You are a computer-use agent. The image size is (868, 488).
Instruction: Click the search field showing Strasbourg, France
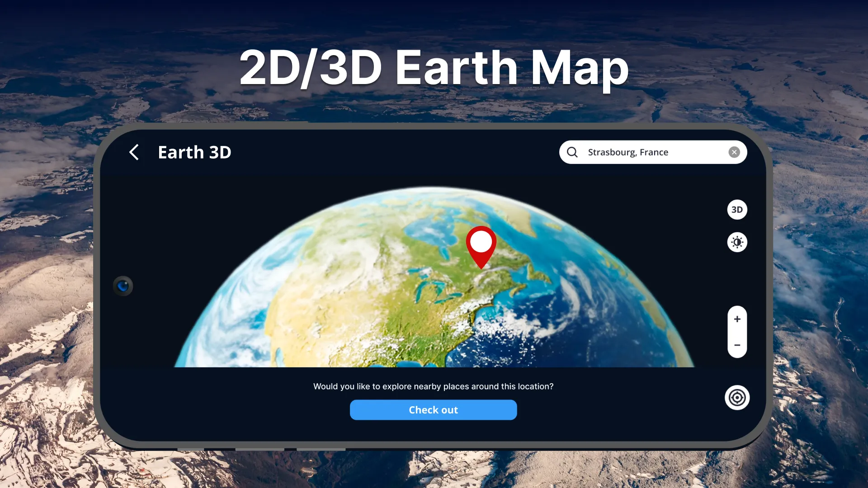pos(653,152)
